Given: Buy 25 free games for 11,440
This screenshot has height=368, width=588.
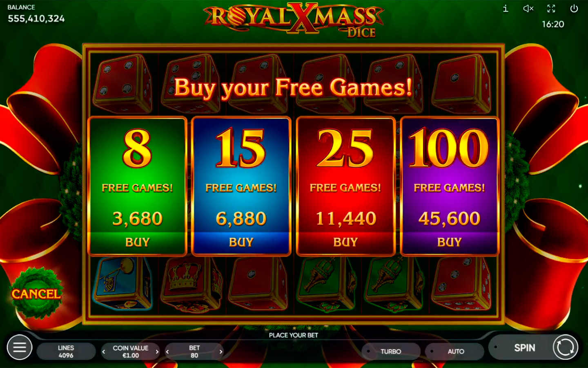Looking at the screenshot, I should tap(345, 242).
